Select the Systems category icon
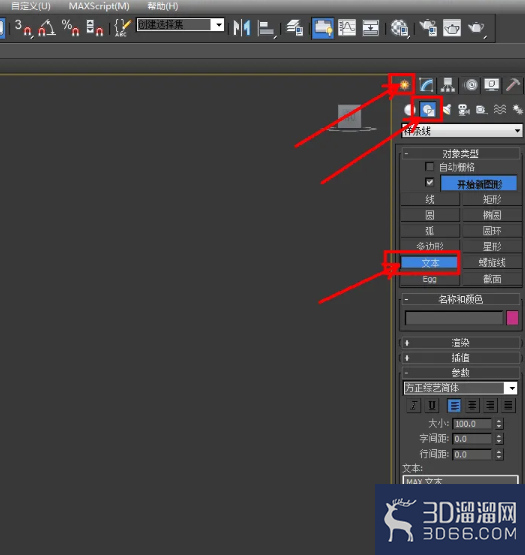This screenshot has height=555, width=525. [517, 110]
